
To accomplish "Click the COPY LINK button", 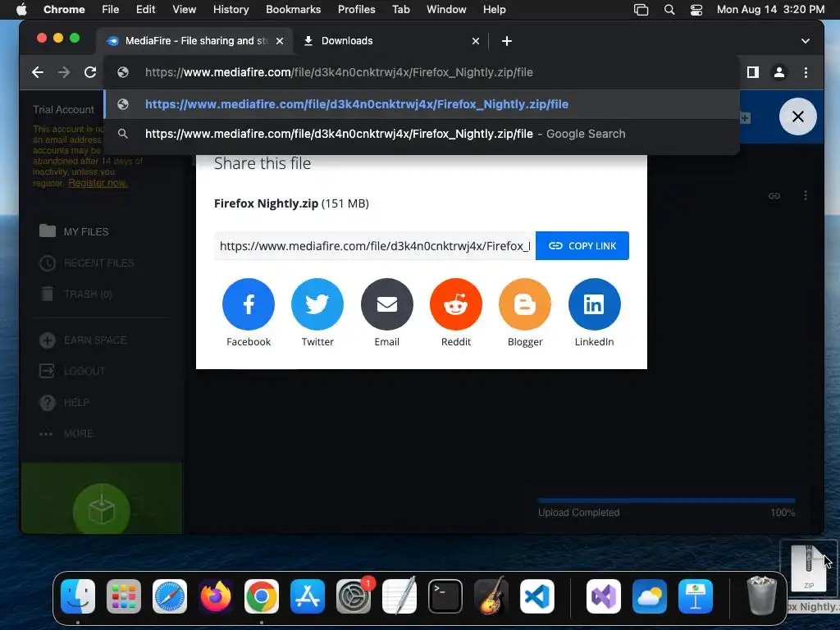I will 582,246.
